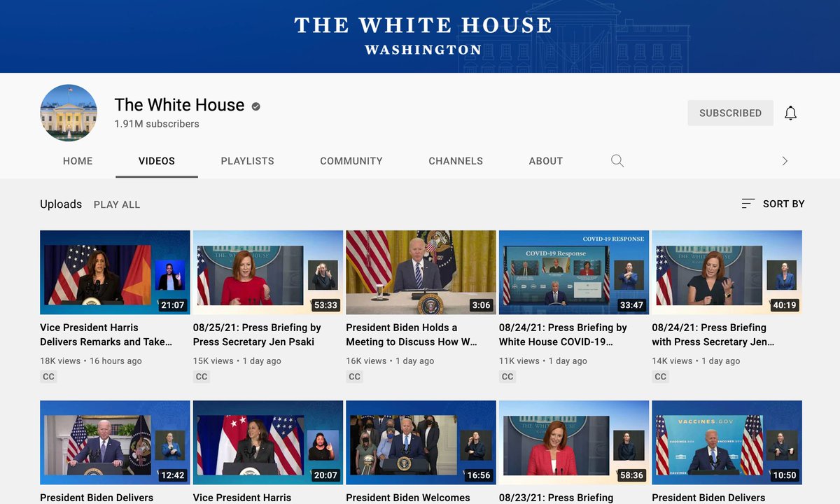Open the President Biden 3:06 meeting thumbnail
This screenshot has width=840, height=504.
421,272
